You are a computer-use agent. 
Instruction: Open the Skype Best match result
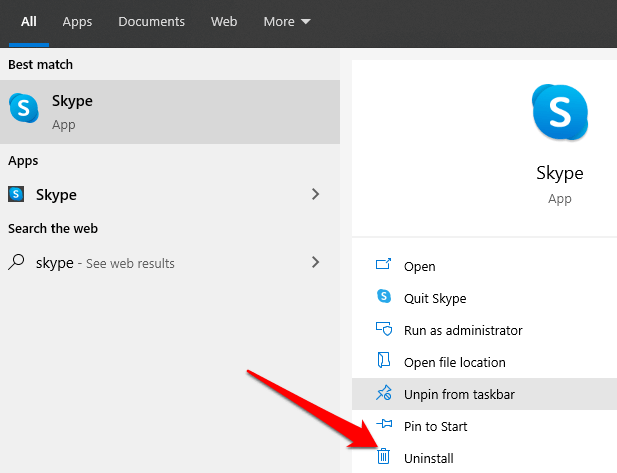coord(170,110)
